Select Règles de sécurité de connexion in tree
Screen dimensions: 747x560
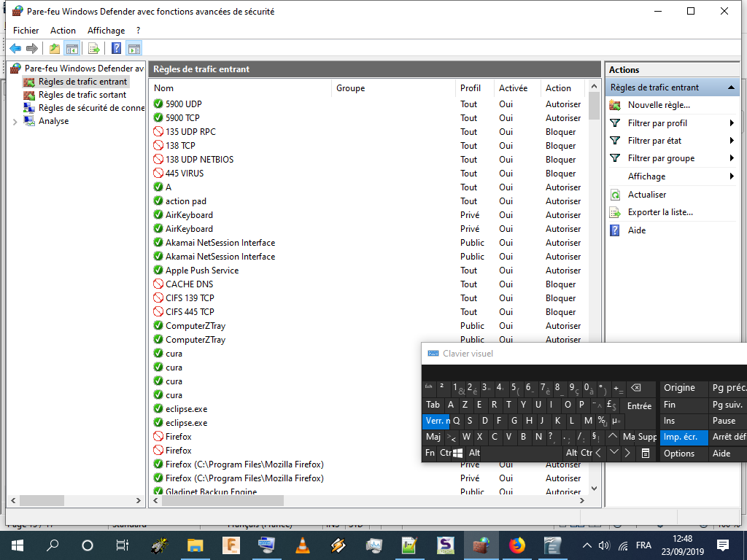click(x=91, y=108)
